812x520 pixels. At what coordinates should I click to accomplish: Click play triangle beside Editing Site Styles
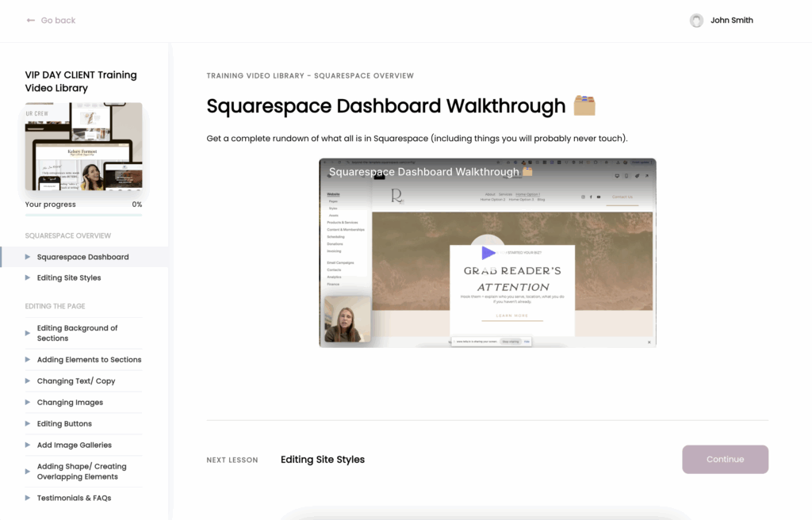[28, 277]
